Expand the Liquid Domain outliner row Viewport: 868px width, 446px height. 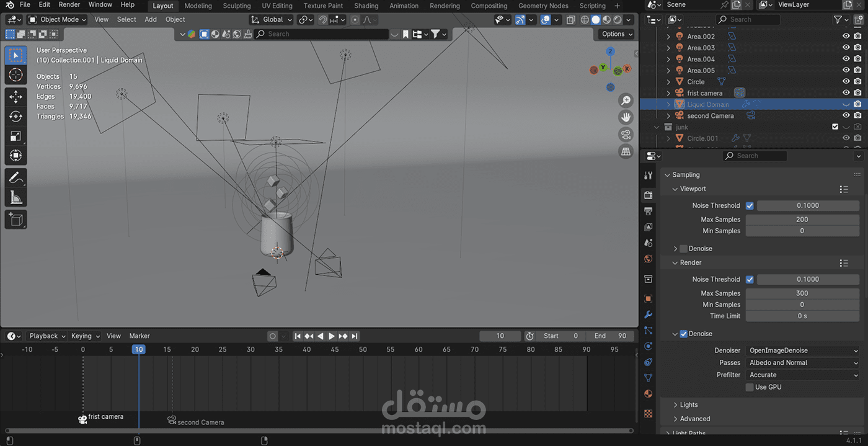[x=668, y=105]
